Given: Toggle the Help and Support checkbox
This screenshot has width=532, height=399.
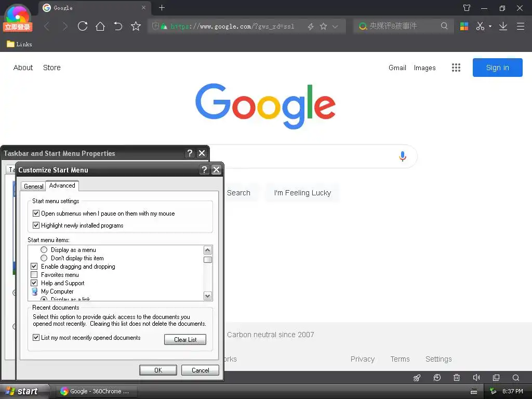Looking at the screenshot, I should [x=34, y=283].
